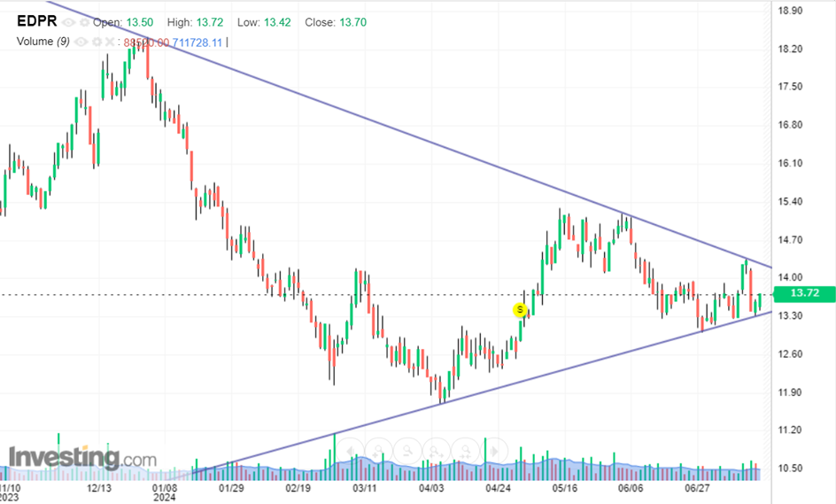
Task: Click the 10.50 price axis label
Action: coord(790,469)
